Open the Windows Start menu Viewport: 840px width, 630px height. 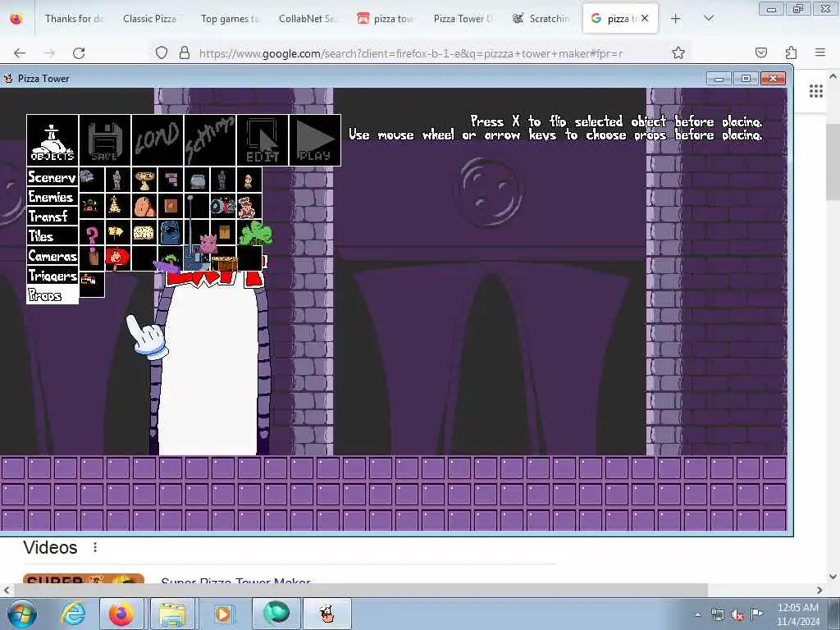pos(22,614)
